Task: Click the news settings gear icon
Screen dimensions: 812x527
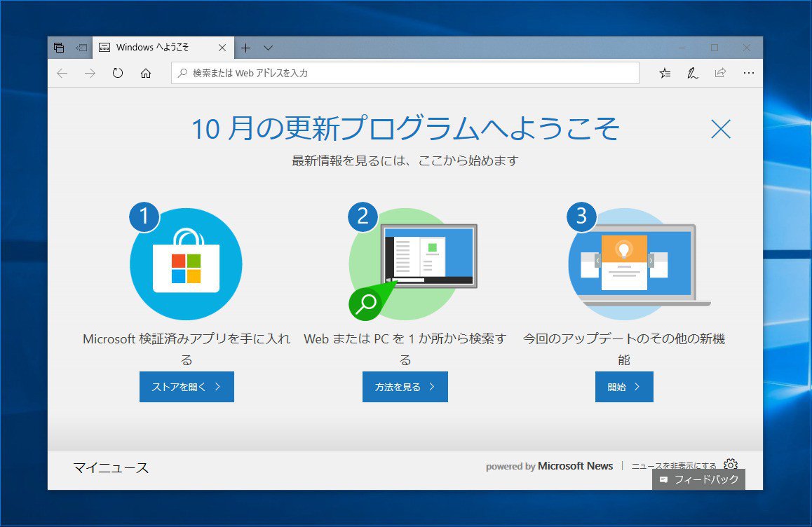Action: click(x=731, y=464)
